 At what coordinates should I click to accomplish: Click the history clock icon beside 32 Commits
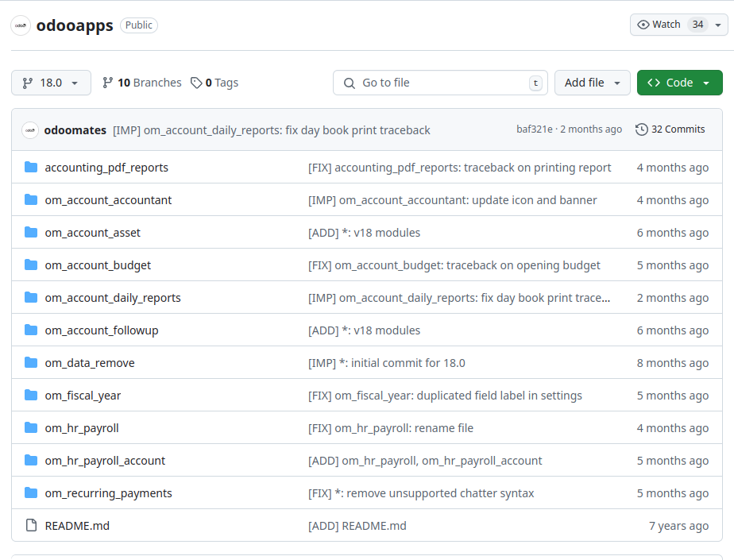(x=641, y=129)
